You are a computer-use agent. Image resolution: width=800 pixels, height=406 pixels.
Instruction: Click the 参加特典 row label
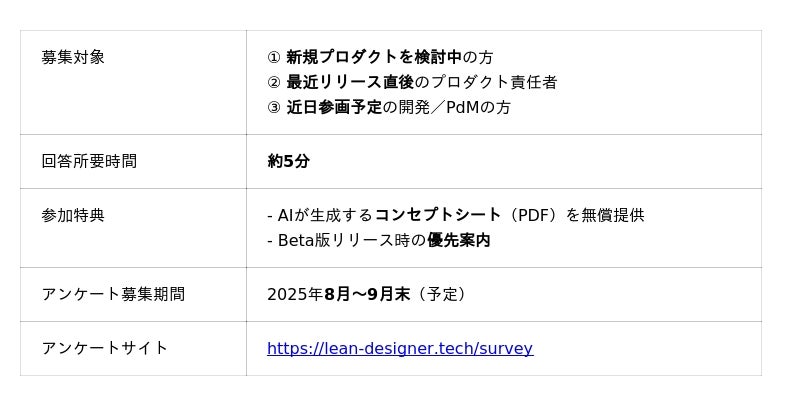(x=73, y=215)
